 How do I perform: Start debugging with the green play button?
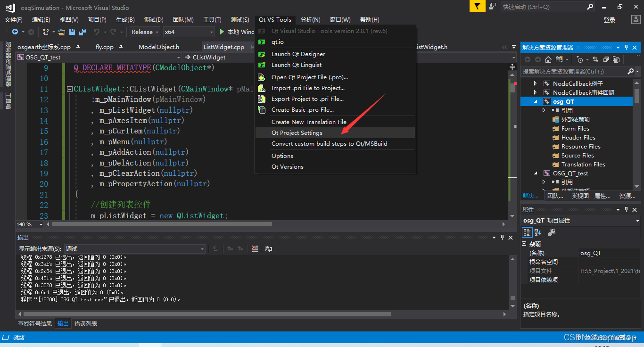click(223, 32)
